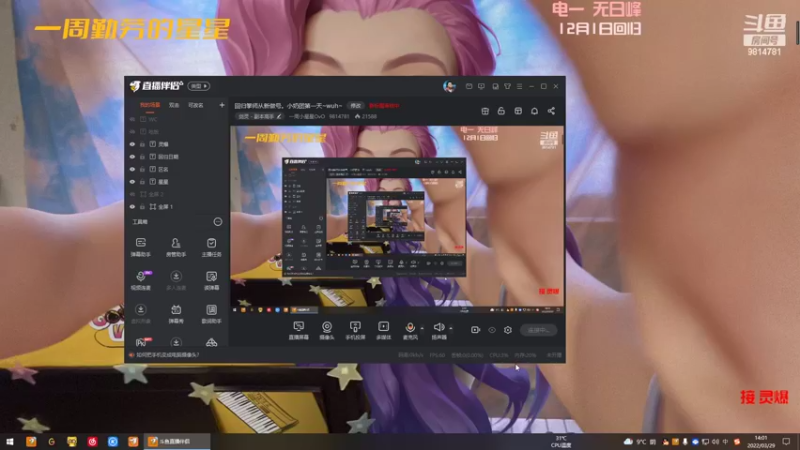Click the 连接中 start streaming button

point(538,330)
